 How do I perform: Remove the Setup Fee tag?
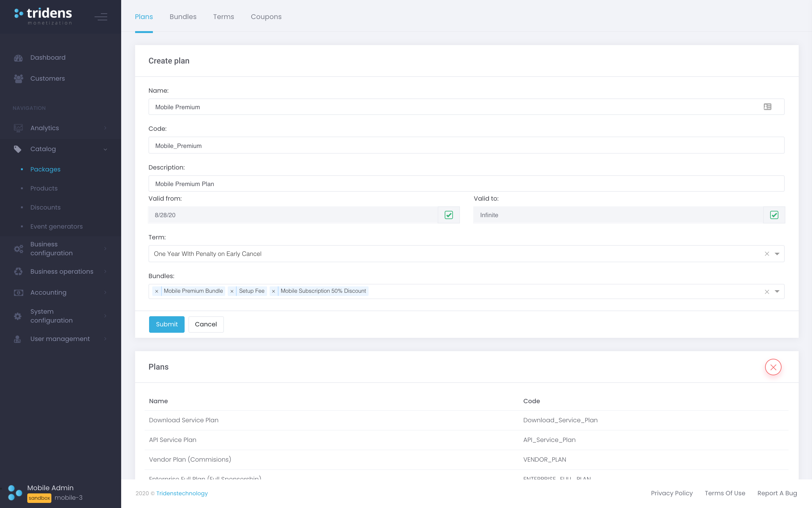[x=232, y=291]
